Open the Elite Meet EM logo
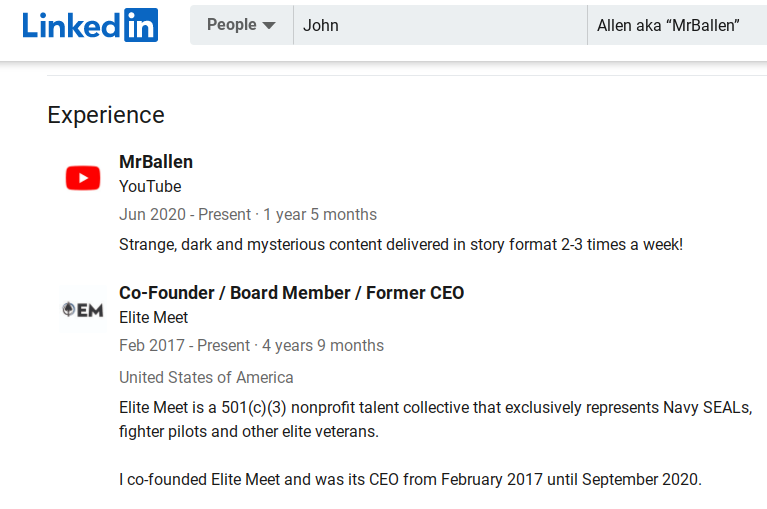This screenshot has width=767, height=509. (x=83, y=310)
